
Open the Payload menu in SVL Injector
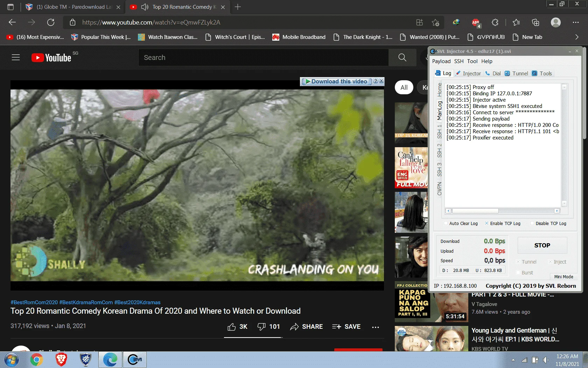441,61
